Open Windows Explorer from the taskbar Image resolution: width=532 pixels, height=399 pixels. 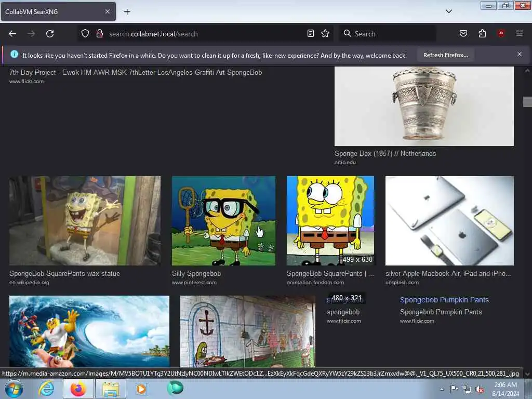coord(111,389)
